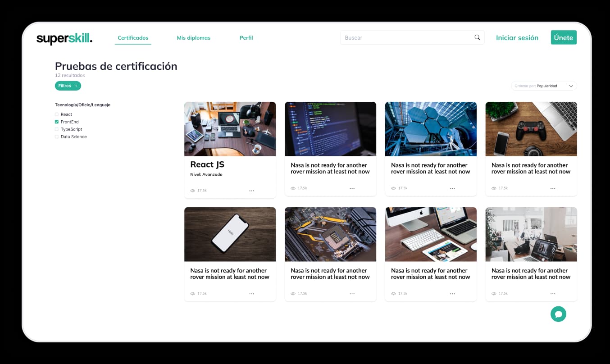
Task: Check the React filter checkbox
Action: (57, 114)
